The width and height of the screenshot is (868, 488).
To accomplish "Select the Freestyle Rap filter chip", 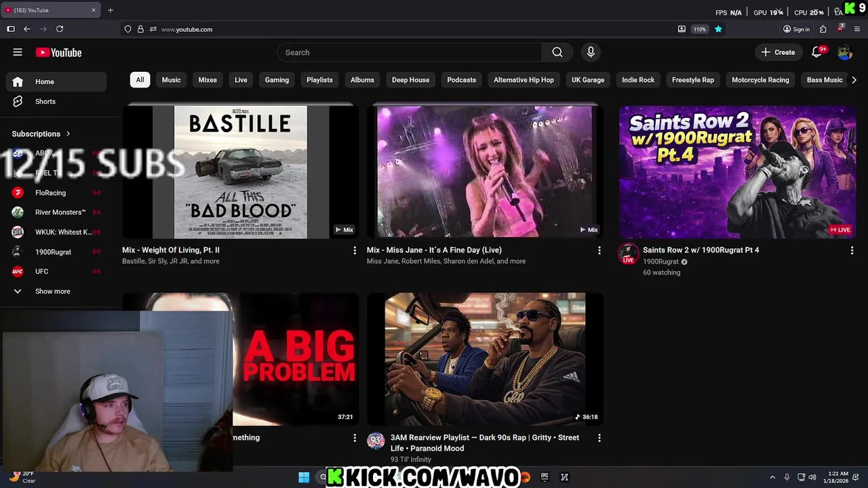I will tap(693, 80).
